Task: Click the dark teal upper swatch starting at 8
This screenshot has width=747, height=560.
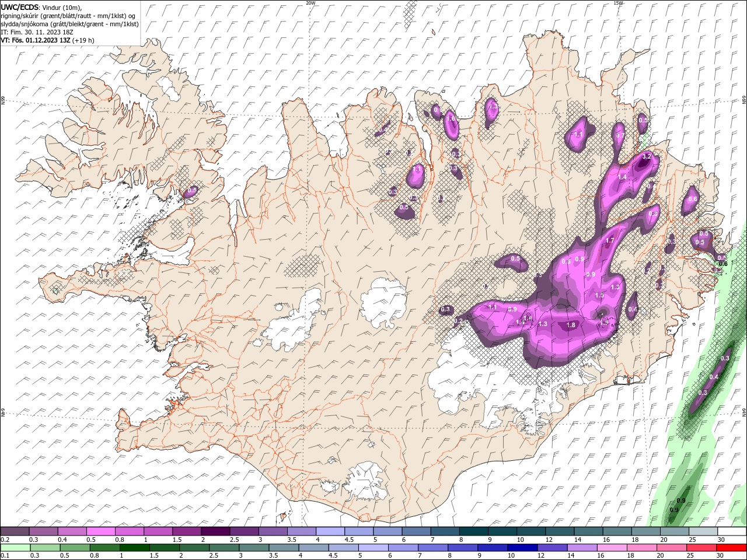Action: (x=473, y=531)
